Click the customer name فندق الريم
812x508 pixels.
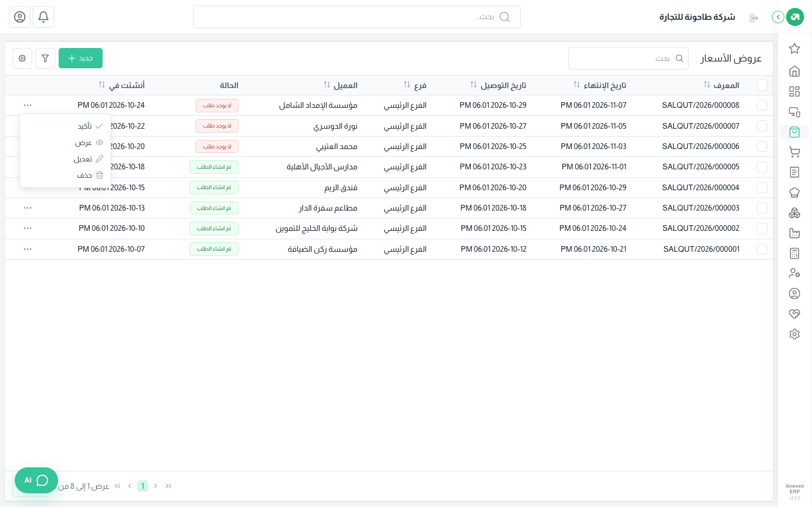341,187
